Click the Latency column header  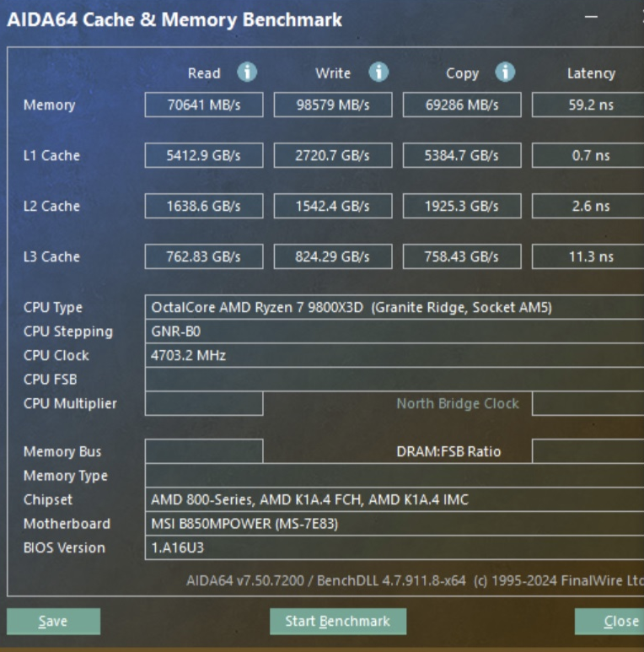[x=591, y=73]
